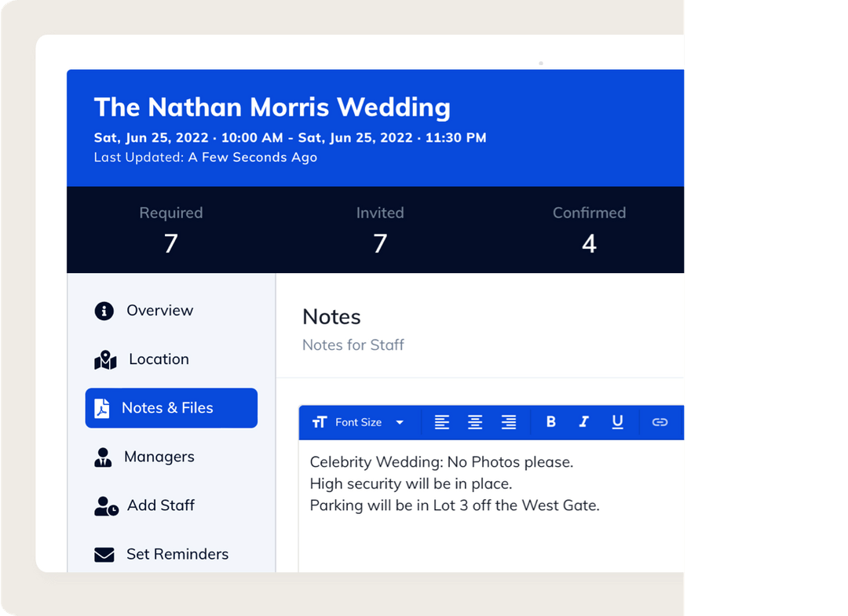The width and height of the screenshot is (848, 616).
Task: Apply italic formatting to the notes
Action: pyautogui.click(x=584, y=422)
